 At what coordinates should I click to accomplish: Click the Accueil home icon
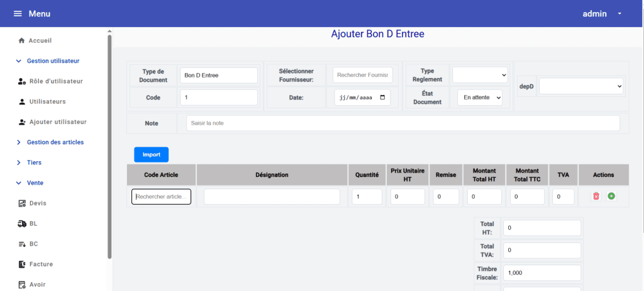tap(21, 40)
